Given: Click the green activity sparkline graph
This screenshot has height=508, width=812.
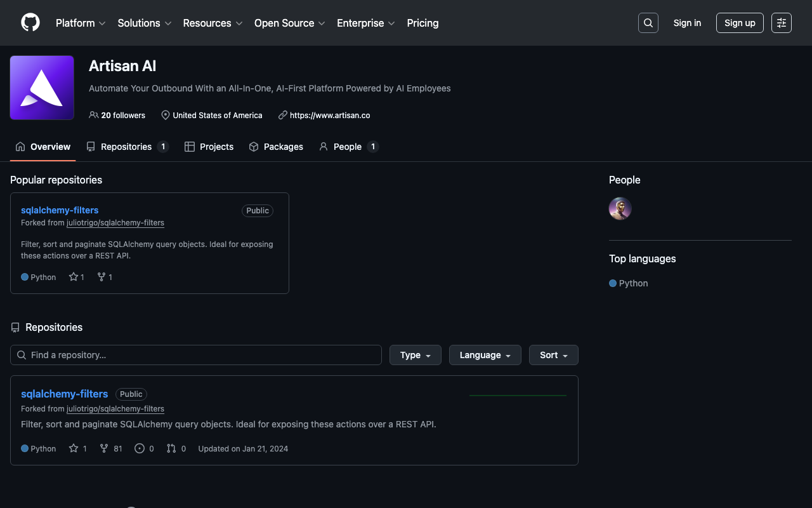Looking at the screenshot, I should click(x=518, y=395).
